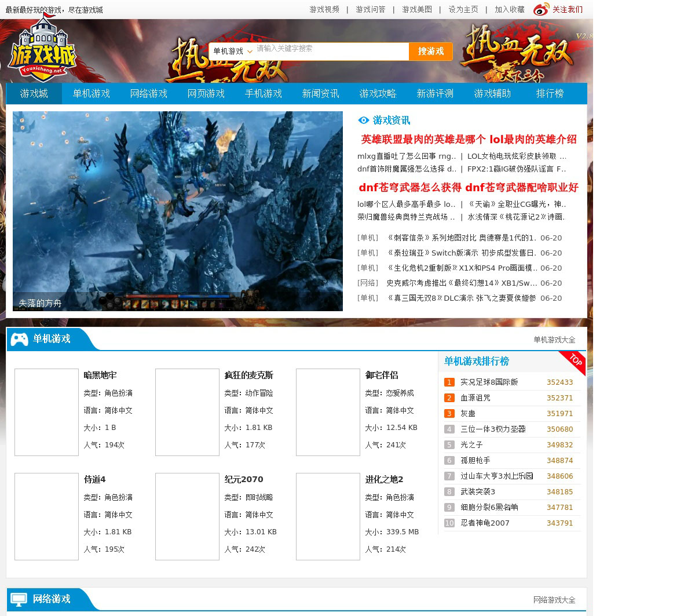Open the FPX2:1赢IG破伪强队谣言 link
This screenshot has height=616, width=695.
[517, 169]
